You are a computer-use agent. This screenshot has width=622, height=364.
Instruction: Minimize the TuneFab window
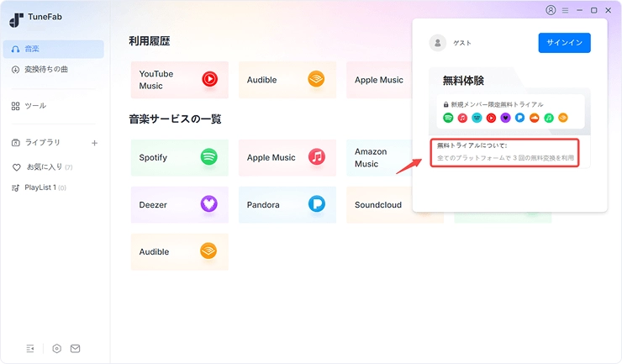coord(580,10)
